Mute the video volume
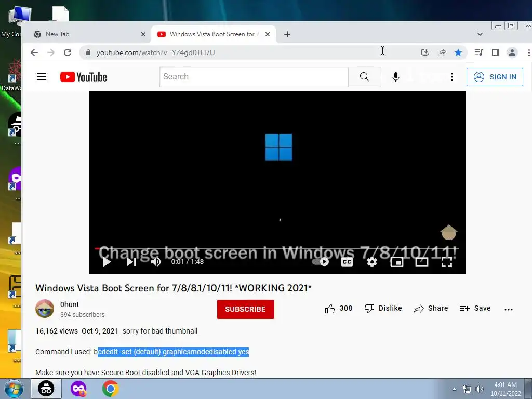This screenshot has width=532, height=399. (156, 262)
